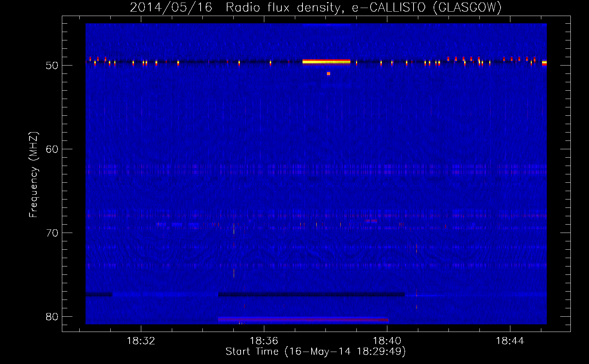Click the '60' frequency tick label

click(x=52, y=149)
